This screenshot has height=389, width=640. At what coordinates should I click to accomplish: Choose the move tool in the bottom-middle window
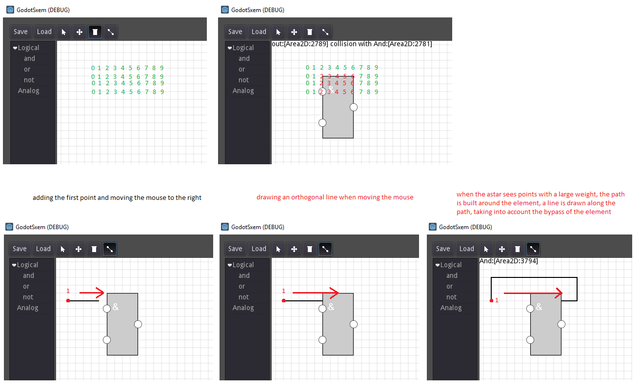(x=294, y=249)
